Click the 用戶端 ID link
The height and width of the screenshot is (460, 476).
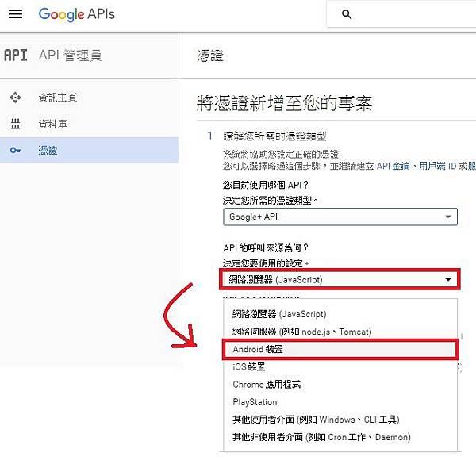(x=437, y=166)
